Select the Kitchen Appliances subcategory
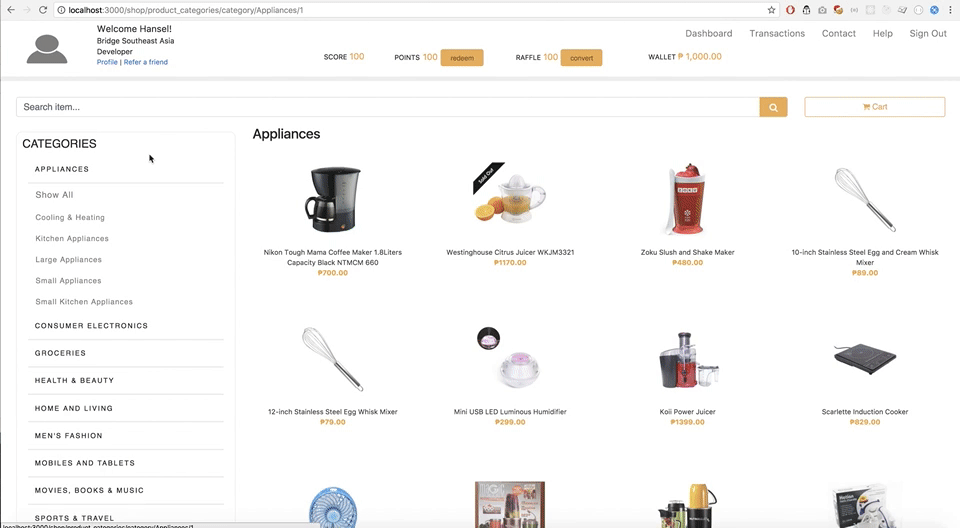The height and width of the screenshot is (528, 960). (72, 238)
